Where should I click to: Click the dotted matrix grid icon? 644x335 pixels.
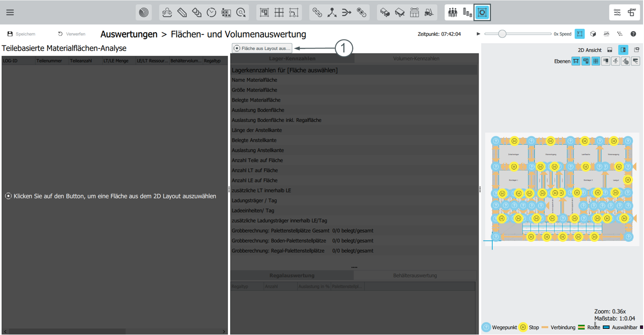click(226, 13)
